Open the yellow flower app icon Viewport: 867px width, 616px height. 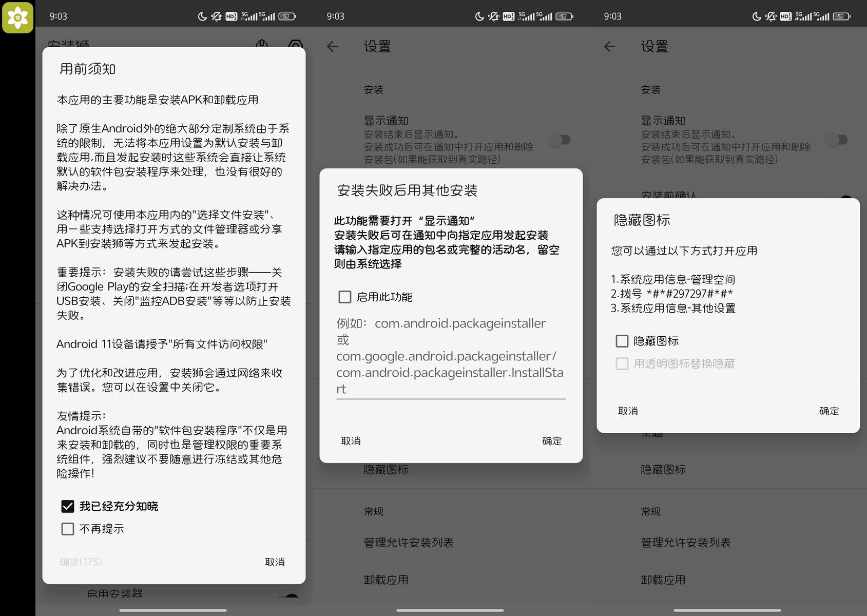(x=17, y=17)
